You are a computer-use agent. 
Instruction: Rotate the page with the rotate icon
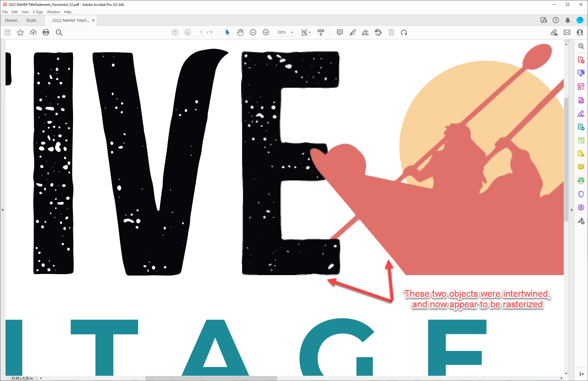click(x=404, y=32)
